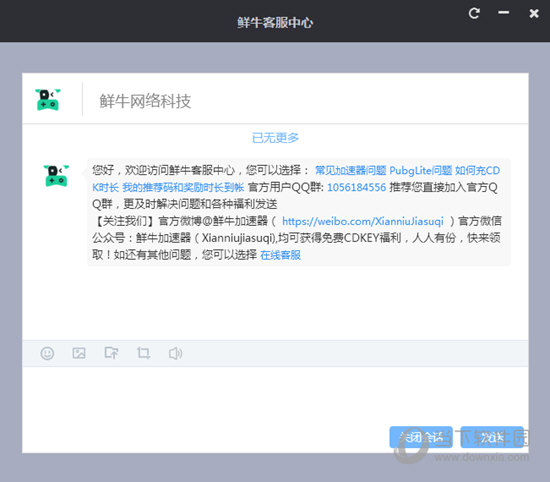550x482 pixels.
Task: Select the screenshot crop tool
Action: 143,353
